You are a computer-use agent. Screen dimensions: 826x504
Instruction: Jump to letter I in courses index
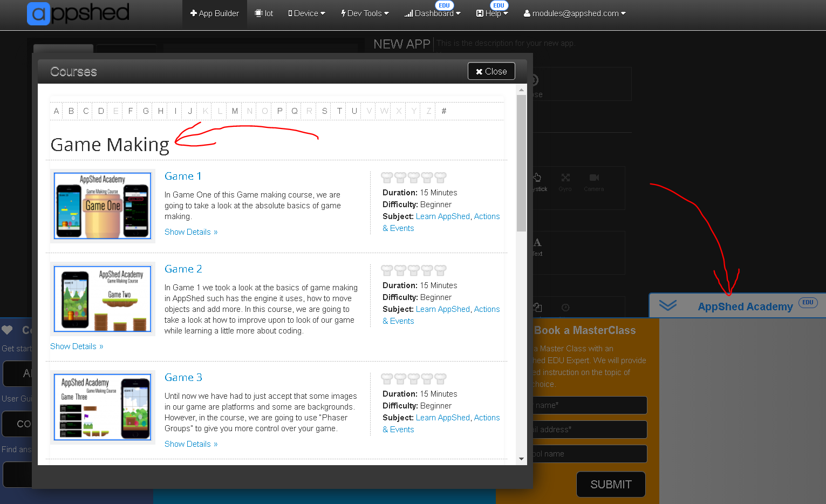[175, 111]
